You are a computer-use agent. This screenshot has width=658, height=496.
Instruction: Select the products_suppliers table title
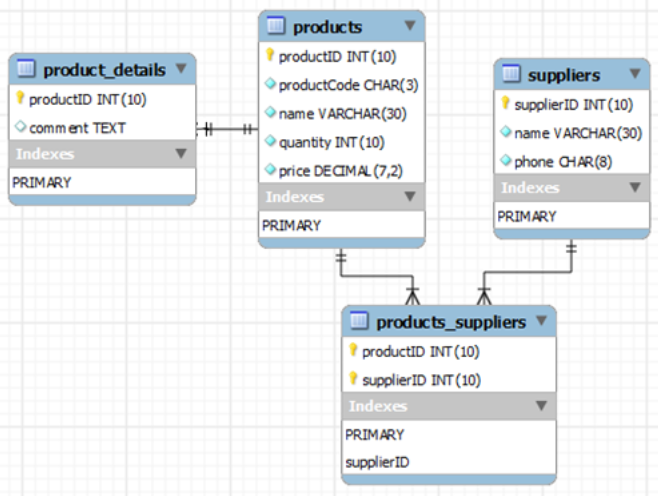click(451, 322)
